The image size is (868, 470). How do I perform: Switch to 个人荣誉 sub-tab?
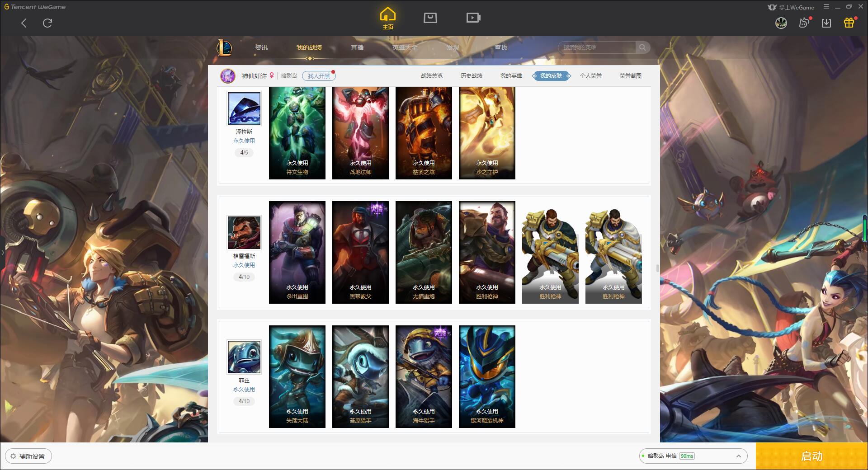point(591,76)
